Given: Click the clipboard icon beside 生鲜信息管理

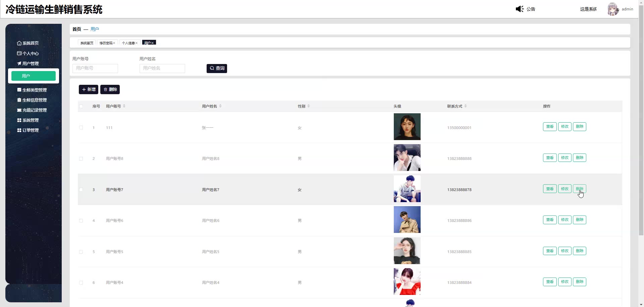Looking at the screenshot, I should point(19,100).
